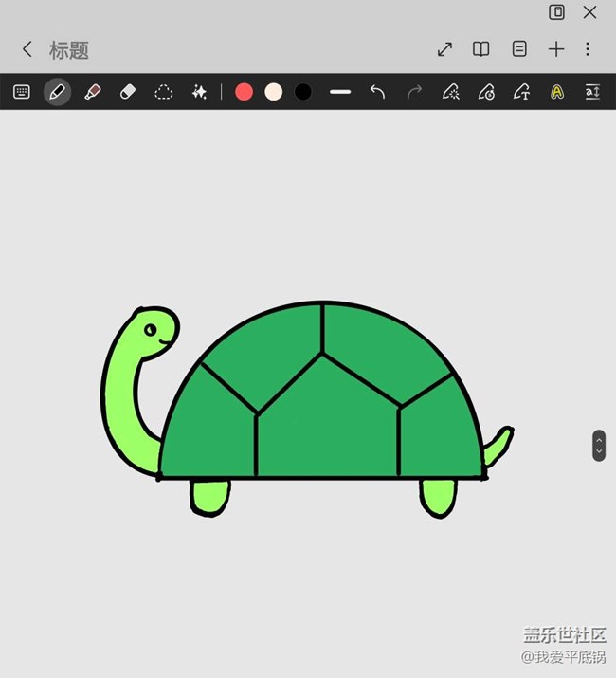Pick the black color swatch
616x678 pixels.
[x=303, y=92]
